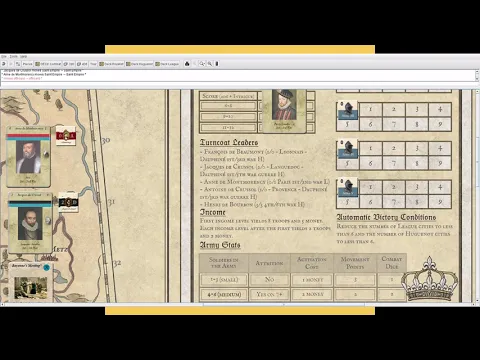
Task: Select helmet counter on the middle numbered track
Action: tap(347, 149)
